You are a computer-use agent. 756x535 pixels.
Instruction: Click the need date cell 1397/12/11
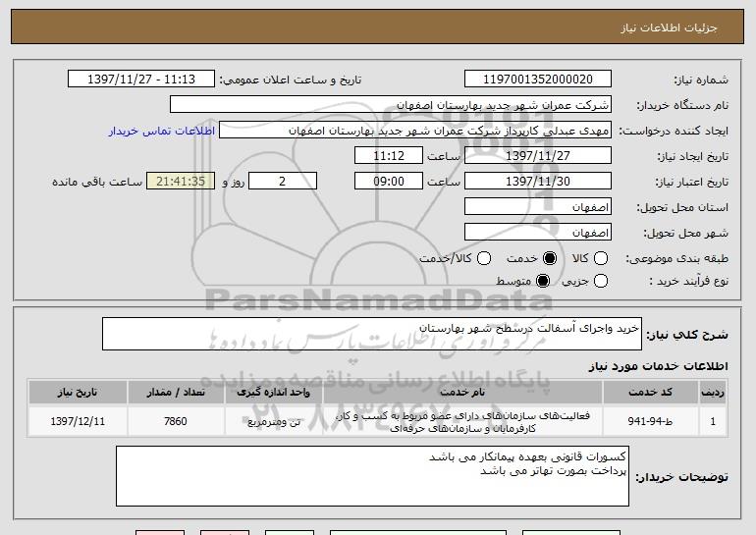click(78, 422)
